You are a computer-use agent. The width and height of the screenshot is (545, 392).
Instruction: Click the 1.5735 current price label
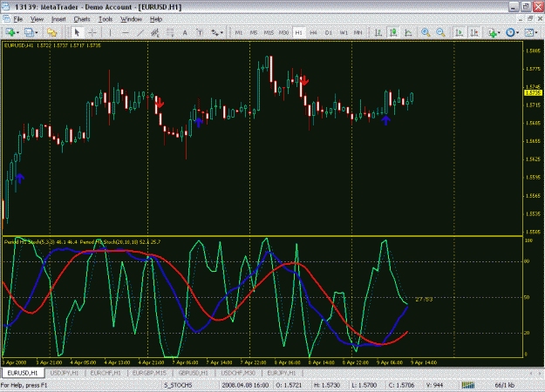point(533,92)
